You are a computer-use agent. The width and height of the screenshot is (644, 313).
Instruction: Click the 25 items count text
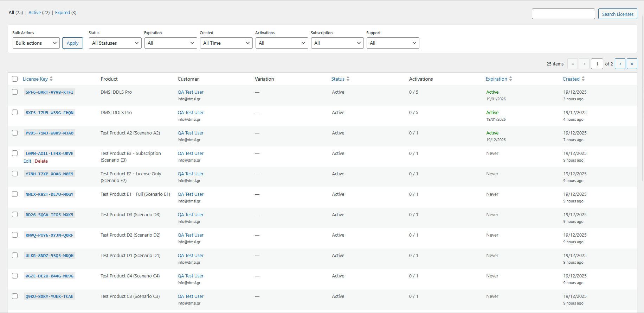[555, 64]
